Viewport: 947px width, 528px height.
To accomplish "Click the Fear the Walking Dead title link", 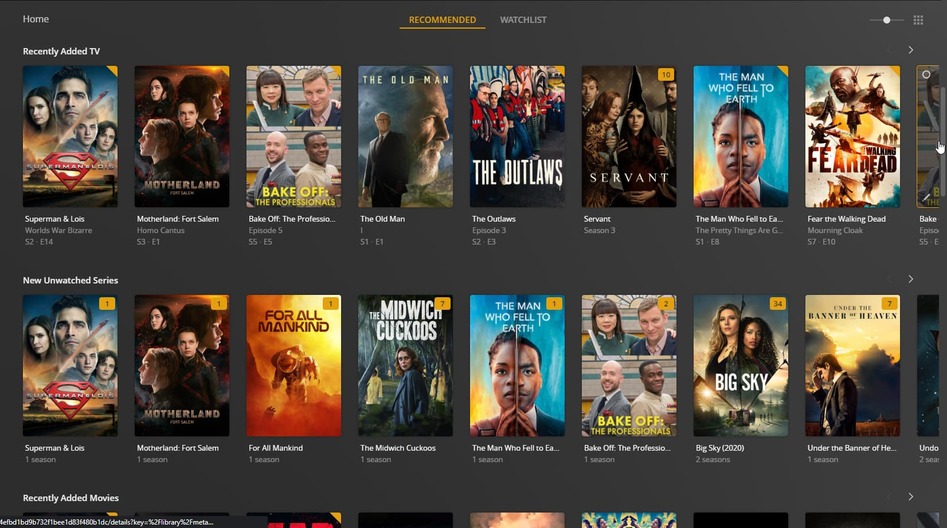I will (x=846, y=219).
